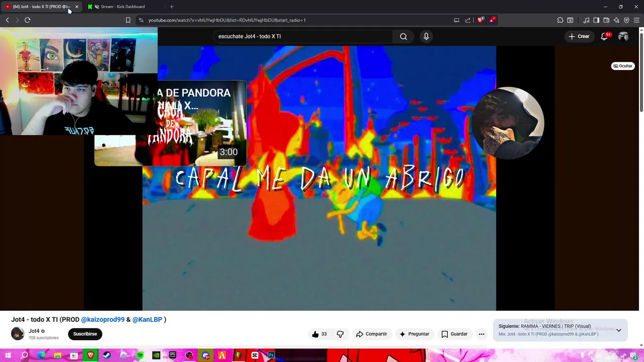Open the @KanLBP channel link
Image resolution: width=644 pixels, height=362 pixels.
(x=147, y=319)
